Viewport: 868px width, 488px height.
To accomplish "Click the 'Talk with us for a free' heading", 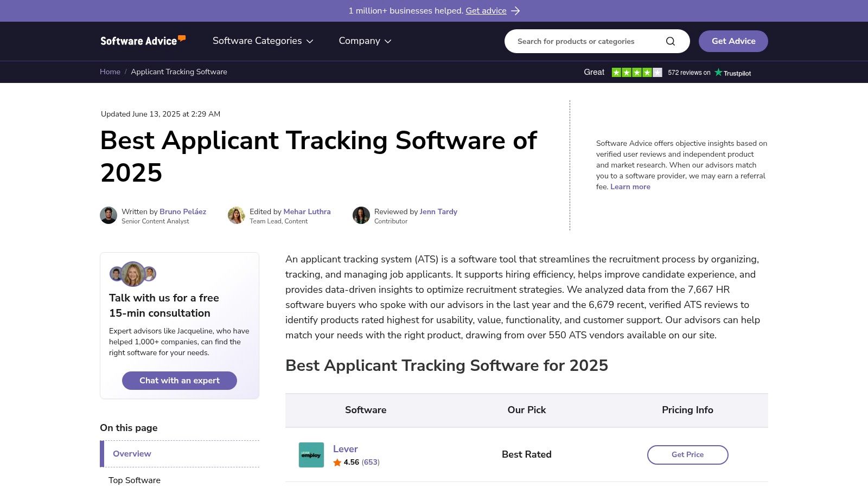I will (164, 298).
